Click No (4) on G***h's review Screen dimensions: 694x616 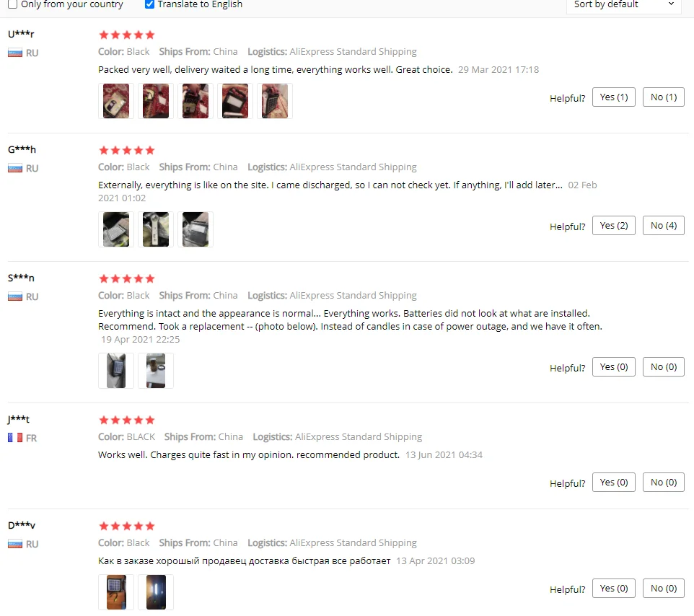[663, 226]
